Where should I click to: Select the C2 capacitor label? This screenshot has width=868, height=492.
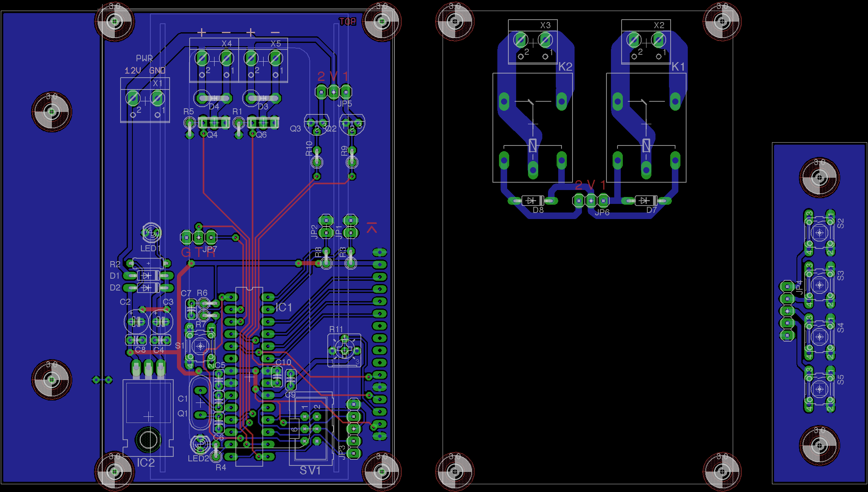(x=125, y=302)
